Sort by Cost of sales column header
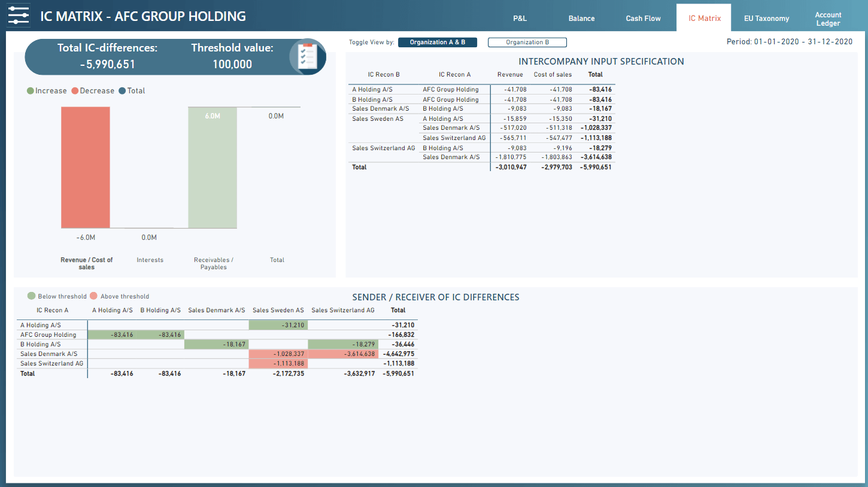Screen dimensions: 868x487 553,75
